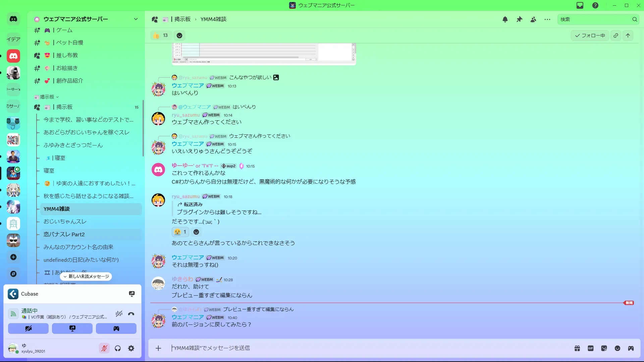
Task: Toggle headphone deafen
Action: 118,348
